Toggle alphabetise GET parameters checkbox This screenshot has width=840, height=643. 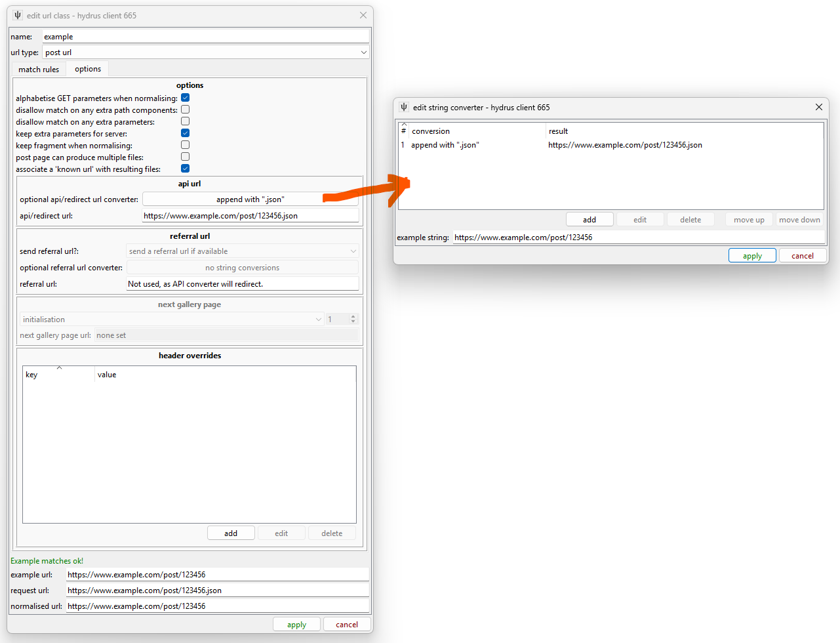[x=185, y=98]
